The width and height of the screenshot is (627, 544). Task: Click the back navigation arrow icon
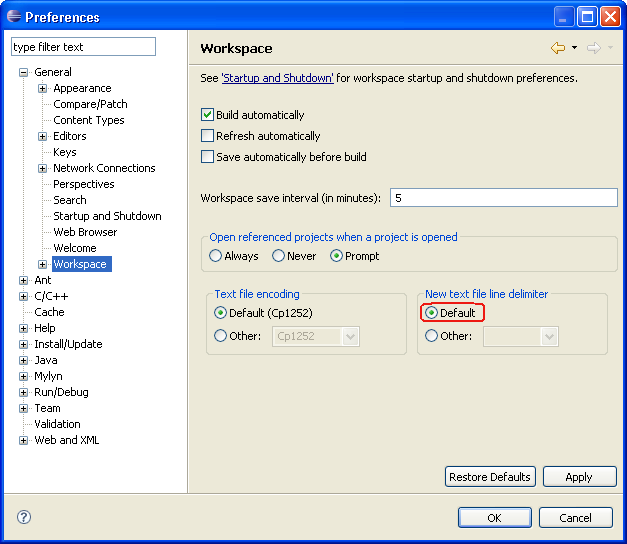[557, 48]
